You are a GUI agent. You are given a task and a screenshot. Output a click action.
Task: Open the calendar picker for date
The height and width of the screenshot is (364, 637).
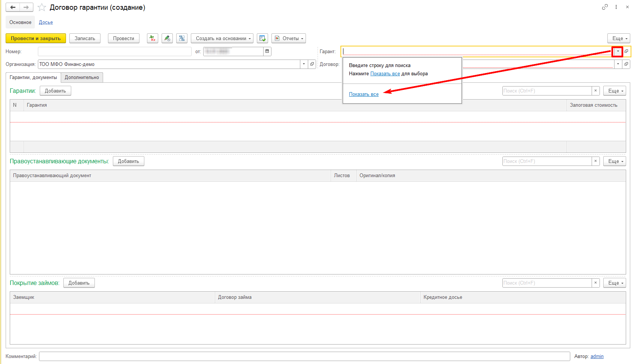point(267,51)
